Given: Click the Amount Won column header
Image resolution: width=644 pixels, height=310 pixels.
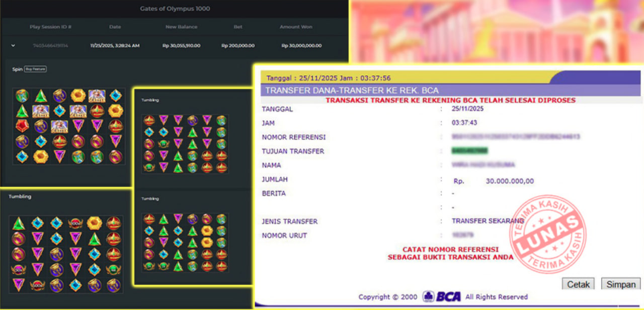Looking at the screenshot, I should coord(296,27).
